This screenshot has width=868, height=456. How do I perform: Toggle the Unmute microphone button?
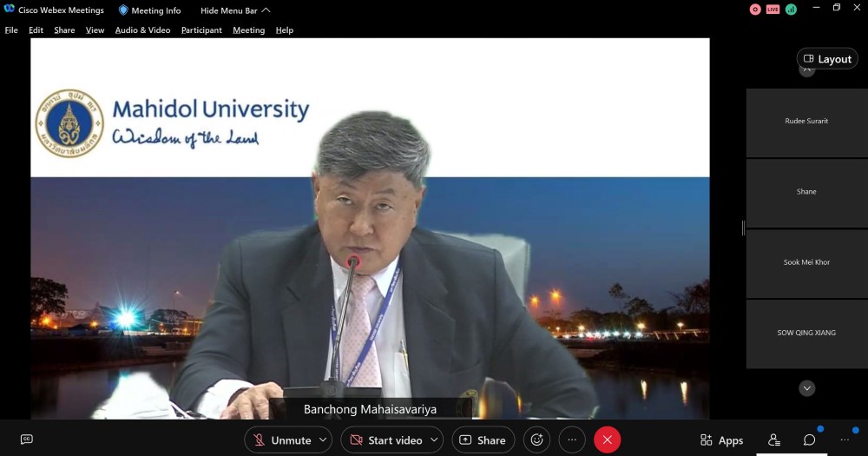[x=282, y=440]
